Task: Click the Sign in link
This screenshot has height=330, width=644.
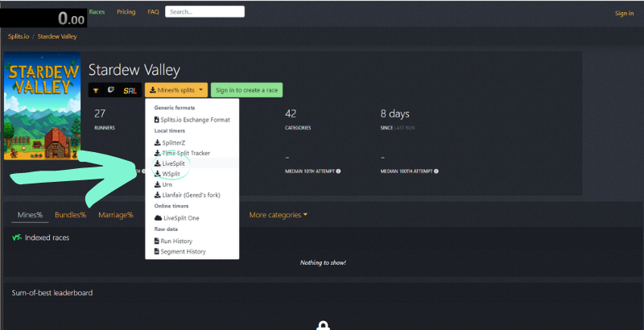Action: point(624,13)
